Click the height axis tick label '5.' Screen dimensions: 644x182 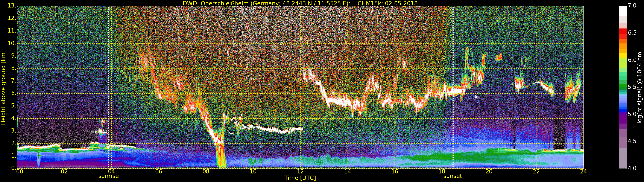pyautogui.click(x=13, y=106)
